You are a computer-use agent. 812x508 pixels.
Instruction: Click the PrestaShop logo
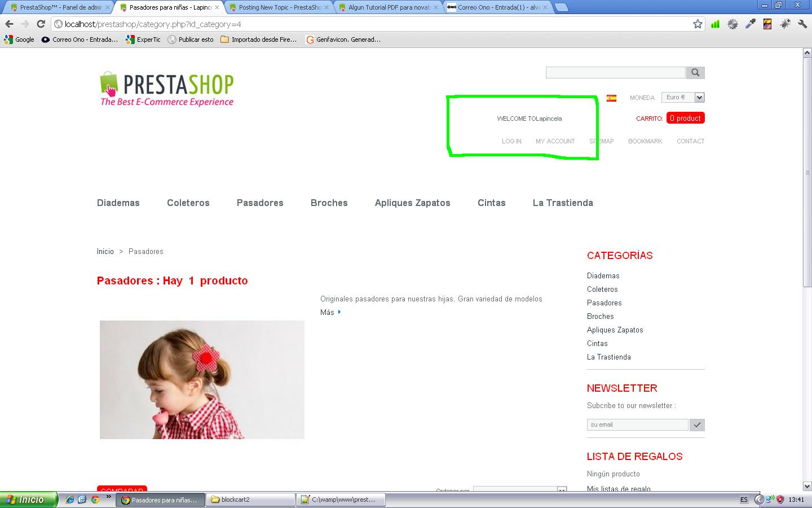(167, 89)
